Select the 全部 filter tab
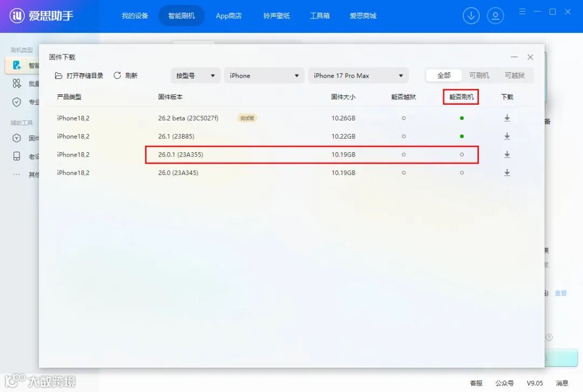The image size is (583, 392). (444, 76)
